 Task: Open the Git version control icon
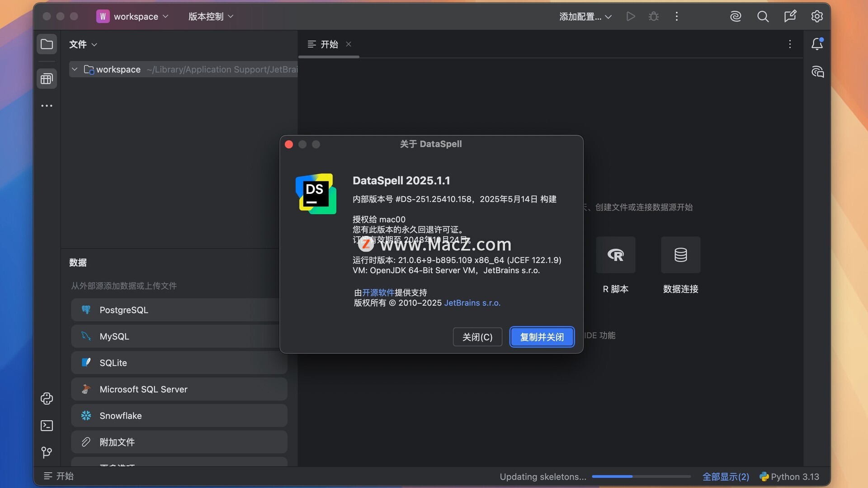point(47,453)
